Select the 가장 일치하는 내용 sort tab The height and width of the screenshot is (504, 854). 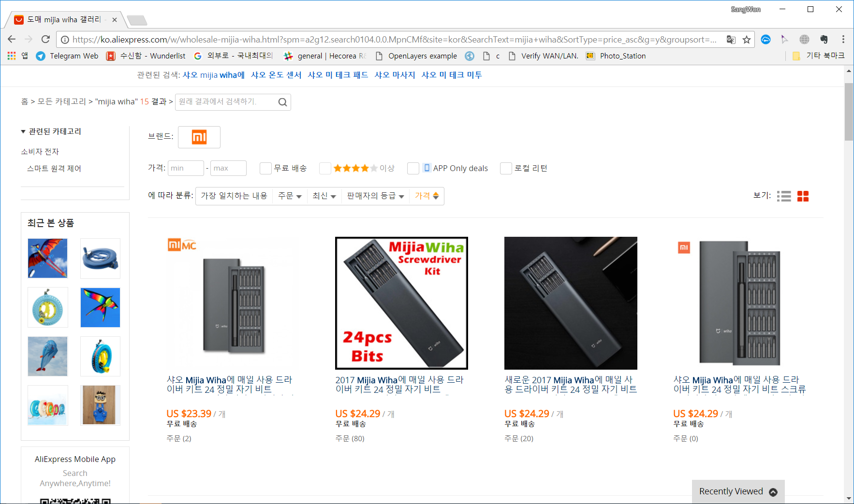[234, 196]
